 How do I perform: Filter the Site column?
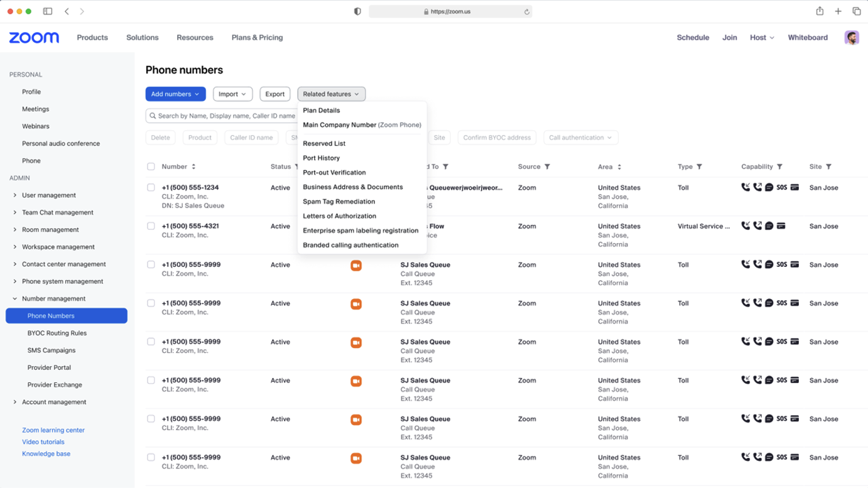tap(828, 166)
